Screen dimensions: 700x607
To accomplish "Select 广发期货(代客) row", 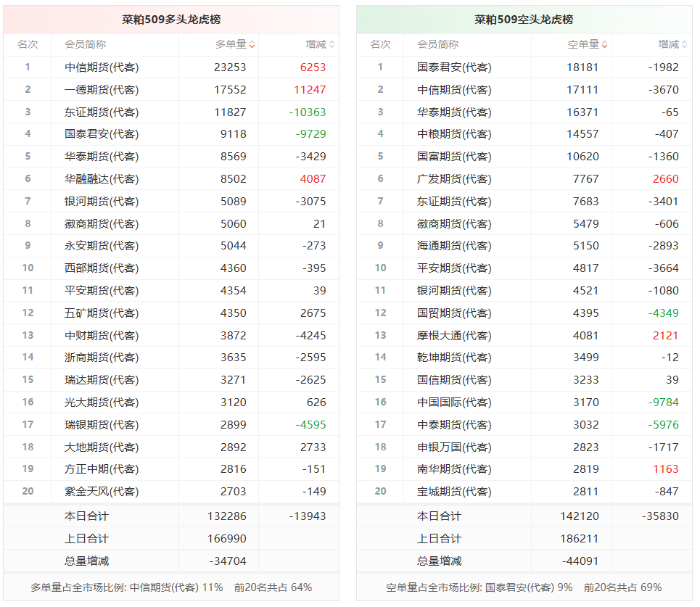I will click(x=524, y=179).
